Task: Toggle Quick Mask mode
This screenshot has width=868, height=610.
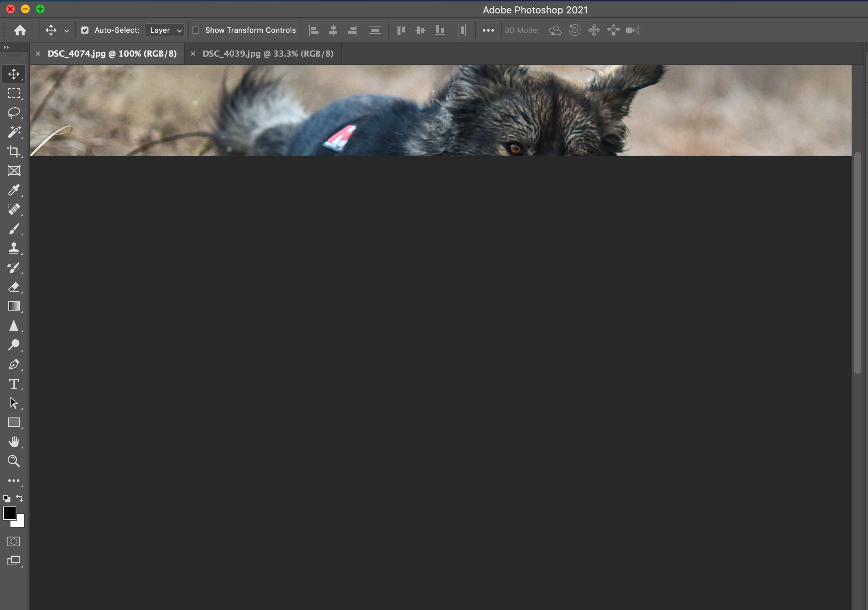Action: click(x=14, y=541)
